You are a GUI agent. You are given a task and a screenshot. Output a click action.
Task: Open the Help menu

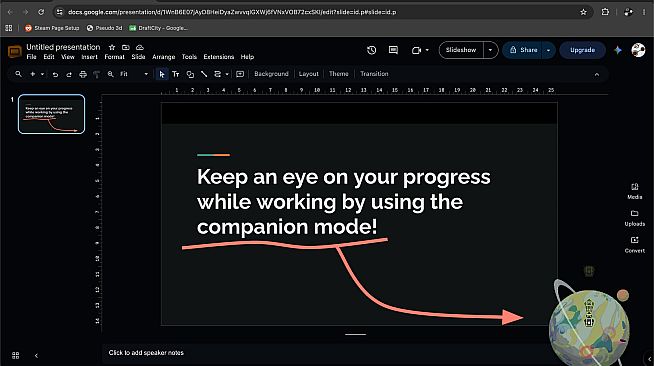click(x=247, y=57)
